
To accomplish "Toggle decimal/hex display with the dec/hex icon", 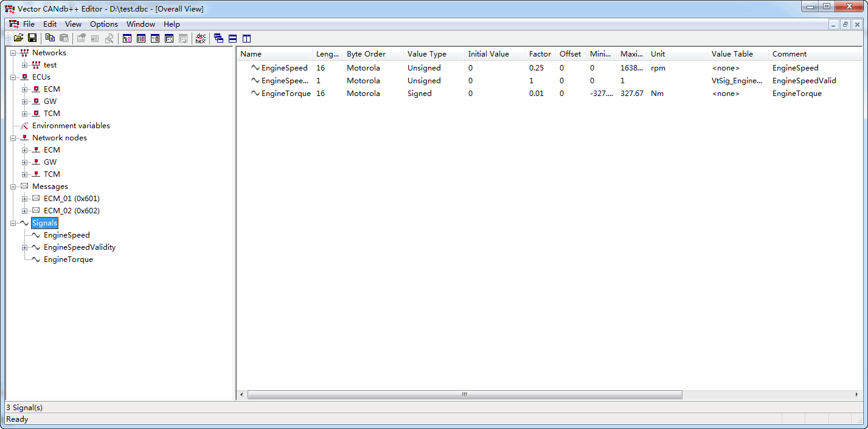I will click(x=201, y=38).
